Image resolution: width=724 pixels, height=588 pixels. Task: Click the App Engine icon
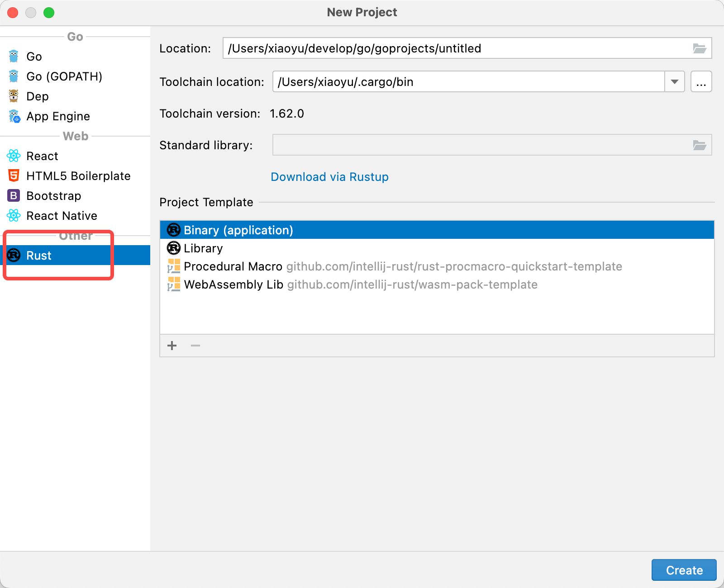click(14, 116)
